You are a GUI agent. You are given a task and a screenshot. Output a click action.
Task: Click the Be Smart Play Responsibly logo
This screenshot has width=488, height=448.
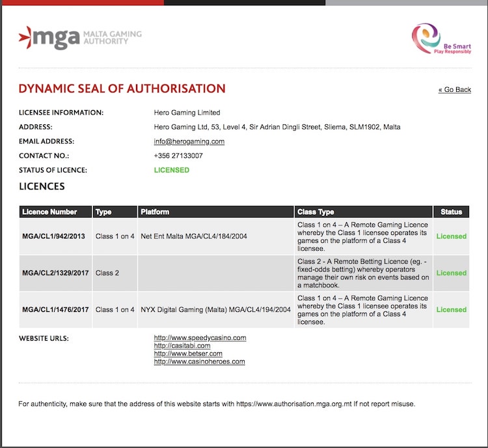[441, 38]
